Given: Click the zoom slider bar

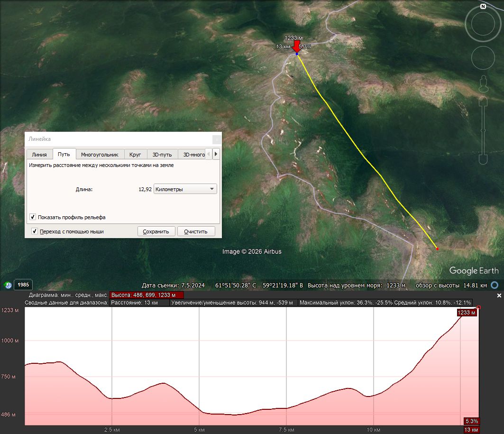Looking at the screenshot, I should [x=483, y=130].
